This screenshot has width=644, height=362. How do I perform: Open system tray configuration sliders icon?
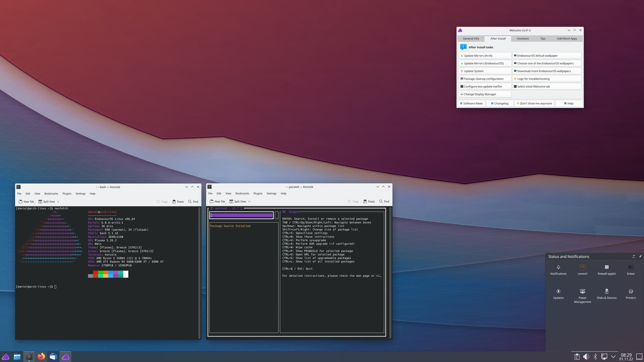(634, 256)
